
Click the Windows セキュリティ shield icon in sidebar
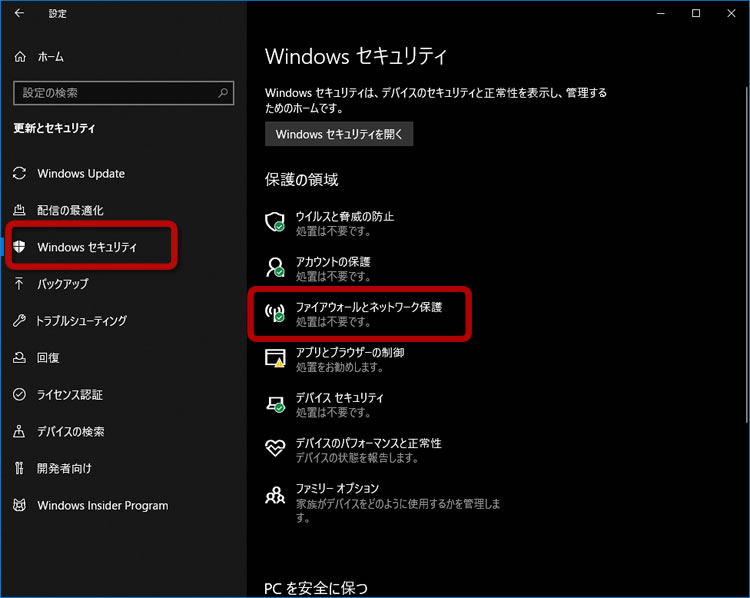click(x=19, y=247)
